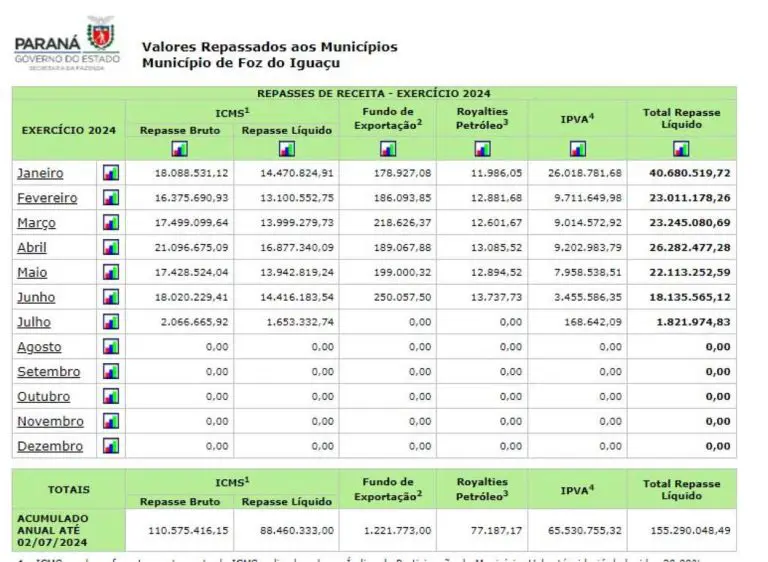768x562 pixels.
Task: Open the chart icon under Repasse Líquido
Action: click(x=287, y=149)
